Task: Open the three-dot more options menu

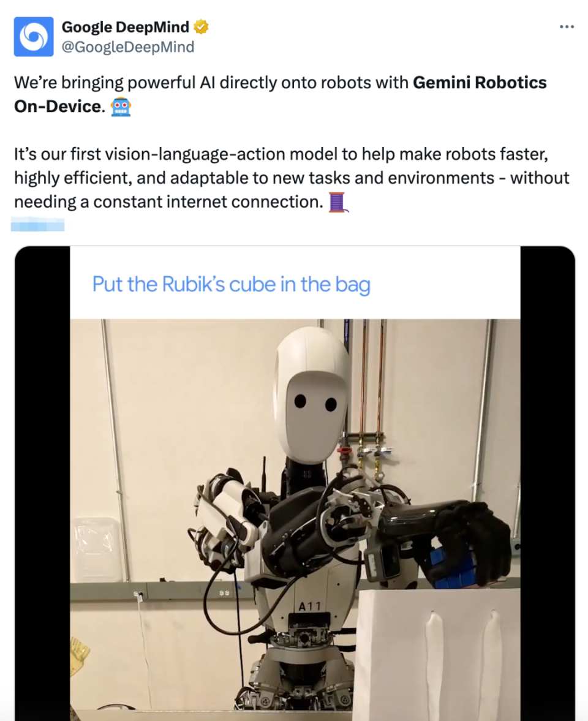Action: pos(567,27)
